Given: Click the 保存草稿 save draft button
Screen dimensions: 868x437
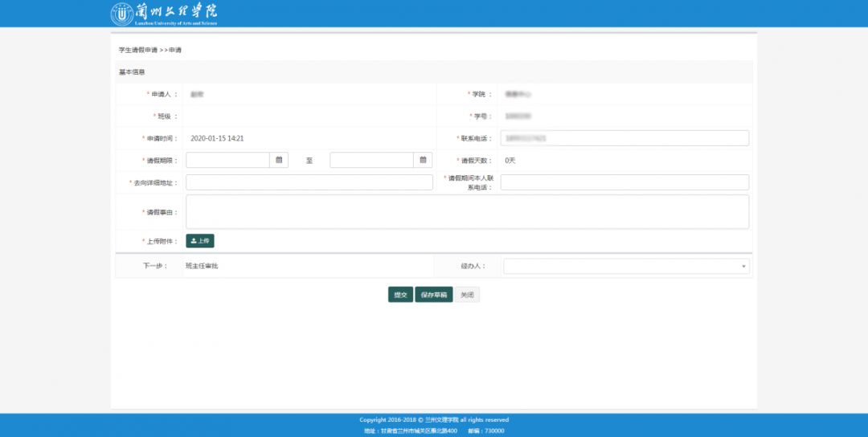Looking at the screenshot, I should [434, 295].
